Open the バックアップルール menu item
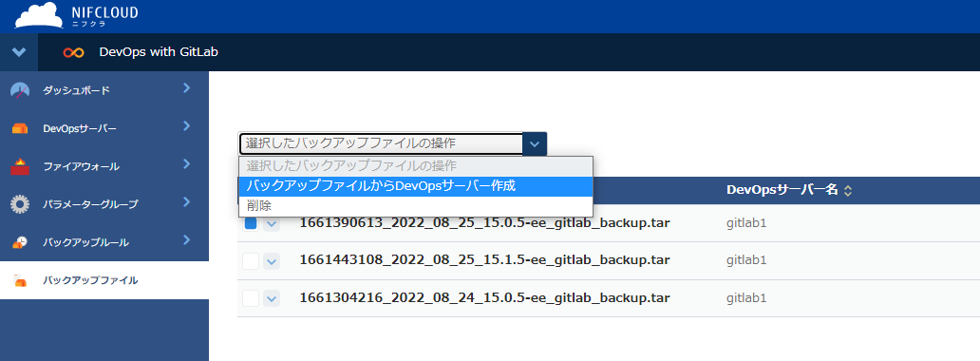The width and height of the screenshot is (980, 361). pyautogui.click(x=104, y=242)
